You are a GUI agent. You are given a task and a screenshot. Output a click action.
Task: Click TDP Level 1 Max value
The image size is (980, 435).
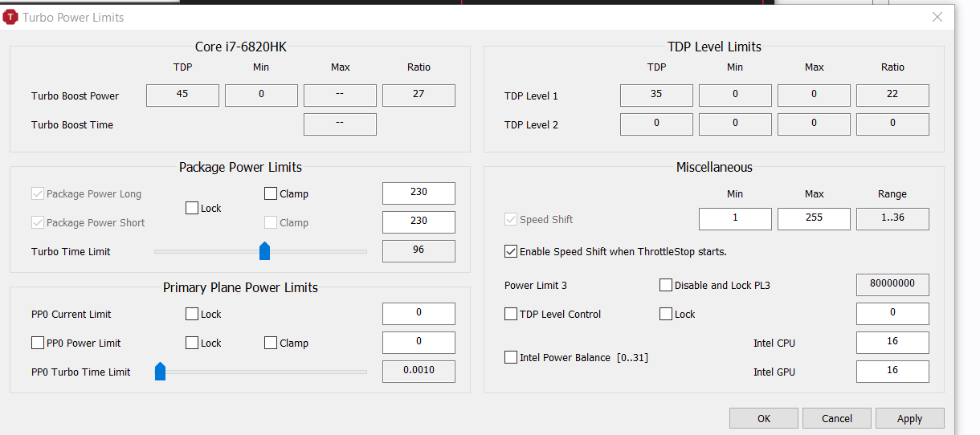814,95
